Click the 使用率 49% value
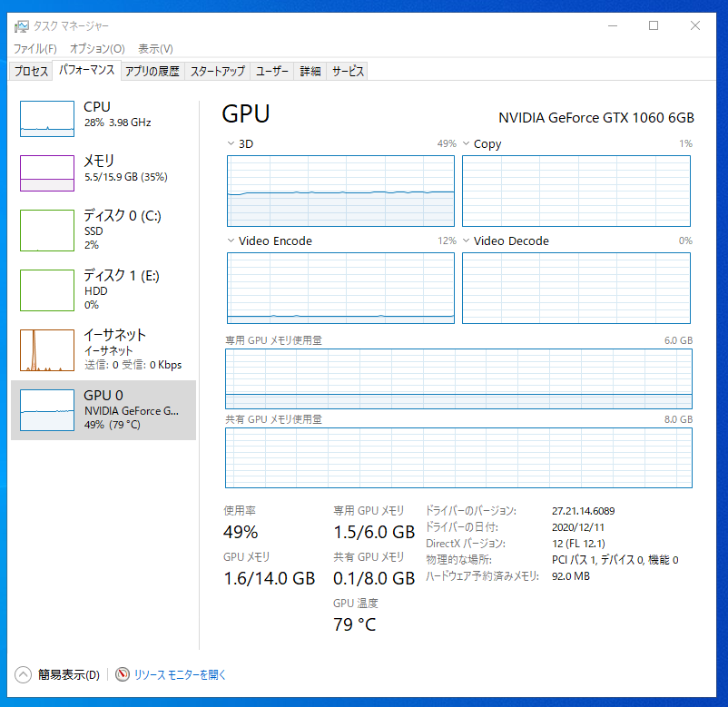The image size is (728, 707). (x=241, y=532)
